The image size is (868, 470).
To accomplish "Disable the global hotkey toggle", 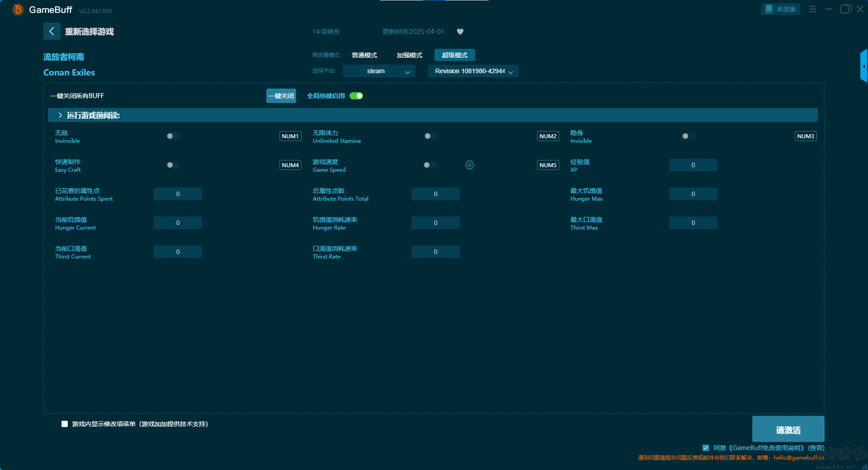I will point(356,96).
